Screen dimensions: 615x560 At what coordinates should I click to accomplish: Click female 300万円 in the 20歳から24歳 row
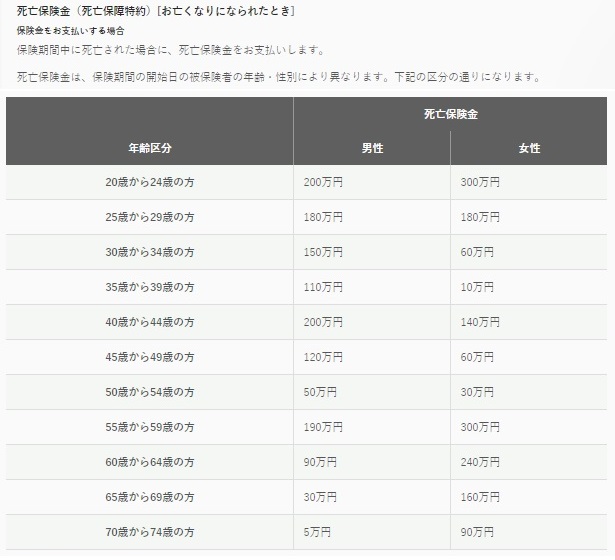coord(480,182)
